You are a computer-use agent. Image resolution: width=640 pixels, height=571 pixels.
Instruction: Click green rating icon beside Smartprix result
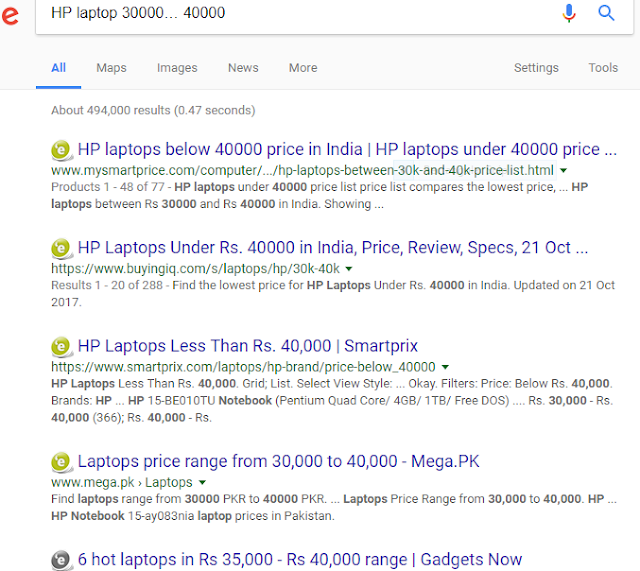(x=61, y=347)
